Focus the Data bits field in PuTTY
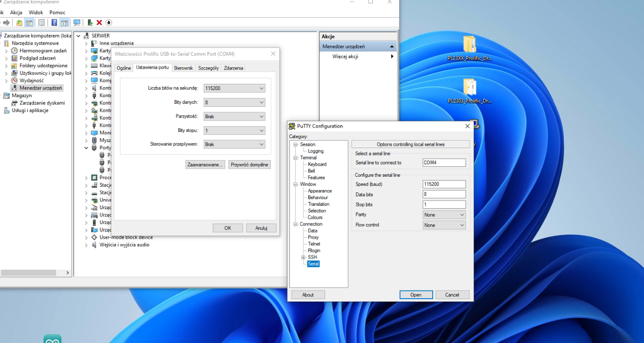This screenshot has width=644, height=343. [x=444, y=194]
